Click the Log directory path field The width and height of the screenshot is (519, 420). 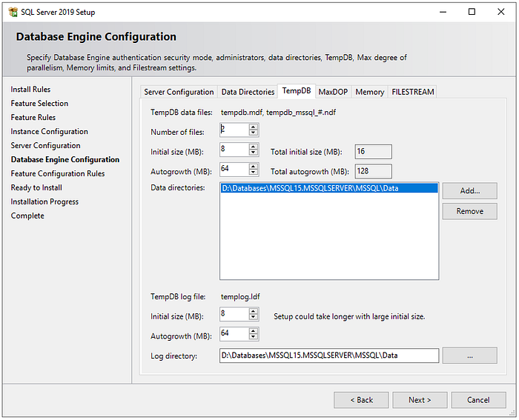329,356
